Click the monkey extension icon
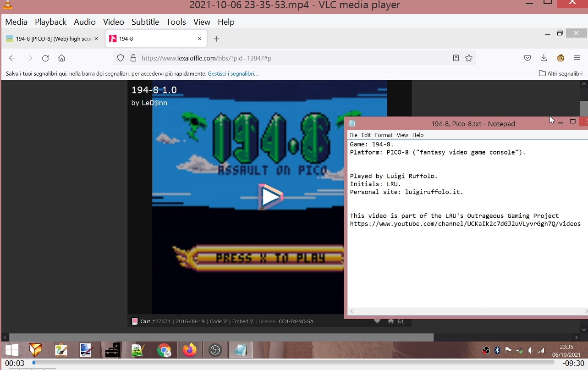Viewport: 588px width, 370px height. (x=561, y=58)
